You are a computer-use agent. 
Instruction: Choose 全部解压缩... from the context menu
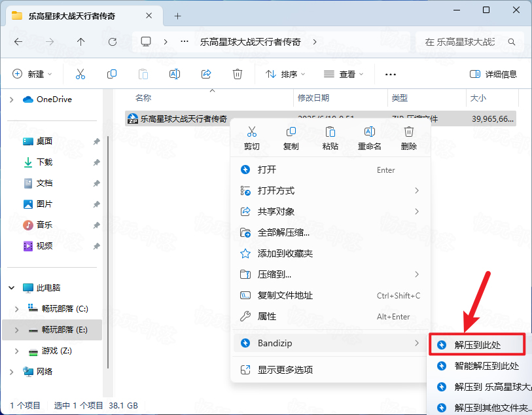click(330, 233)
